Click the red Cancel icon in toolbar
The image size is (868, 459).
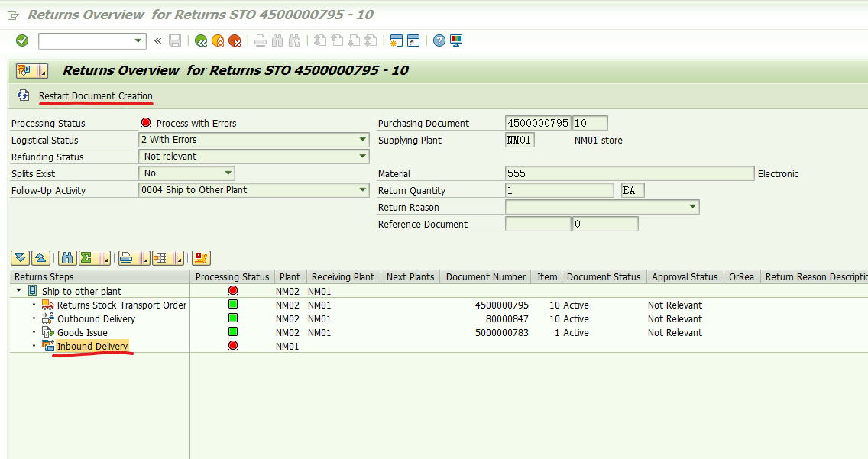point(235,40)
